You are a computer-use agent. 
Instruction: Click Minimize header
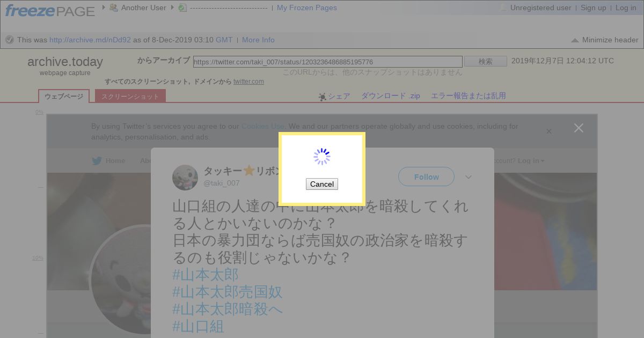610,40
